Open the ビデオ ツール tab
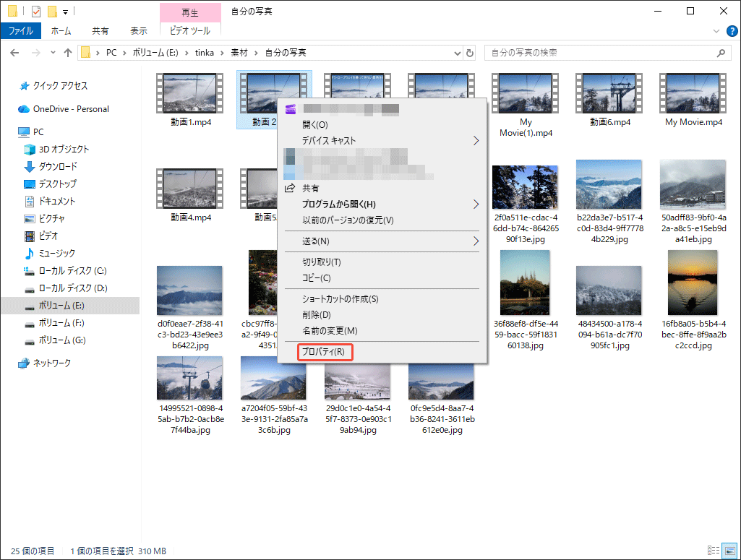Image resolution: width=741 pixels, height=560 pixels. [x=190, y=30]
